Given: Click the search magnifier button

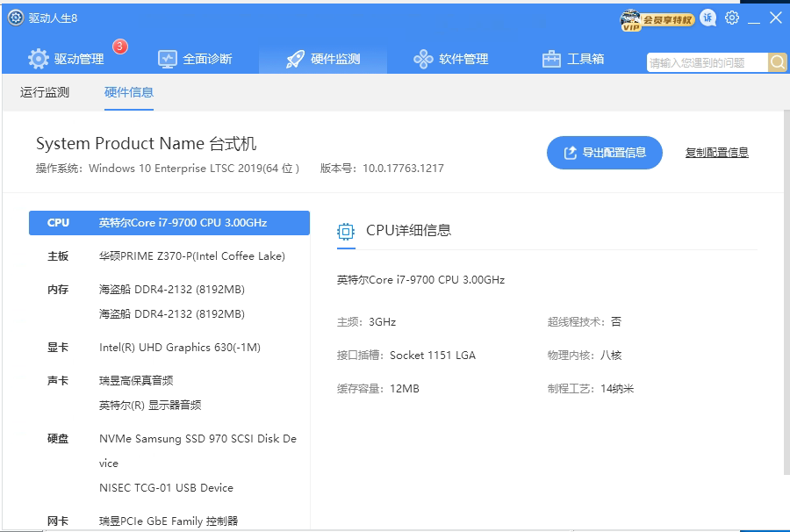Looking at the screenshot, I should 778,62.
